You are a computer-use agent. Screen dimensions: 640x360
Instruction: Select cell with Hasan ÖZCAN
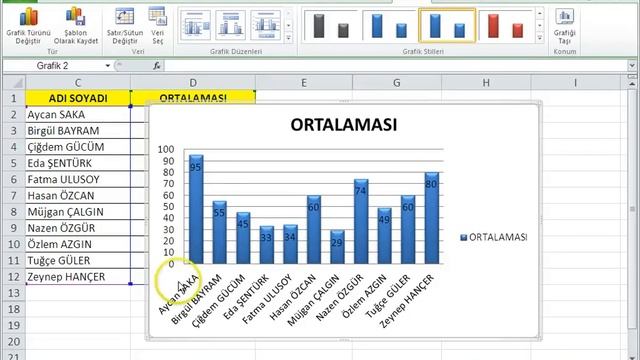click(78, 196)
